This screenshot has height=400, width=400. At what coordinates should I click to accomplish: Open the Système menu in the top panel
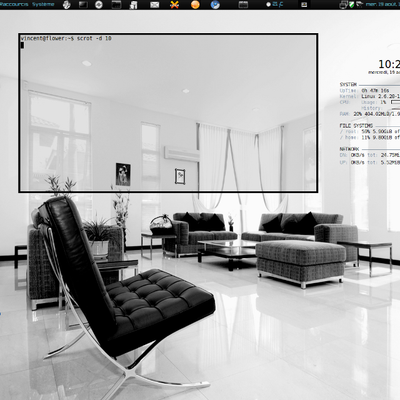(43, 4)
